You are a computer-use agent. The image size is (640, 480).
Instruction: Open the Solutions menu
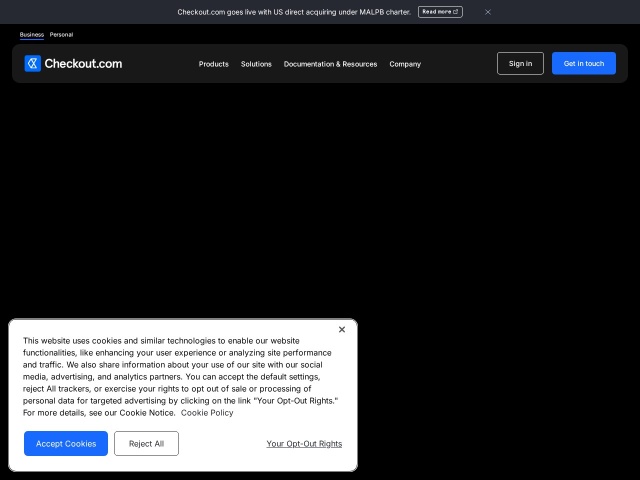tap(256, 64)
